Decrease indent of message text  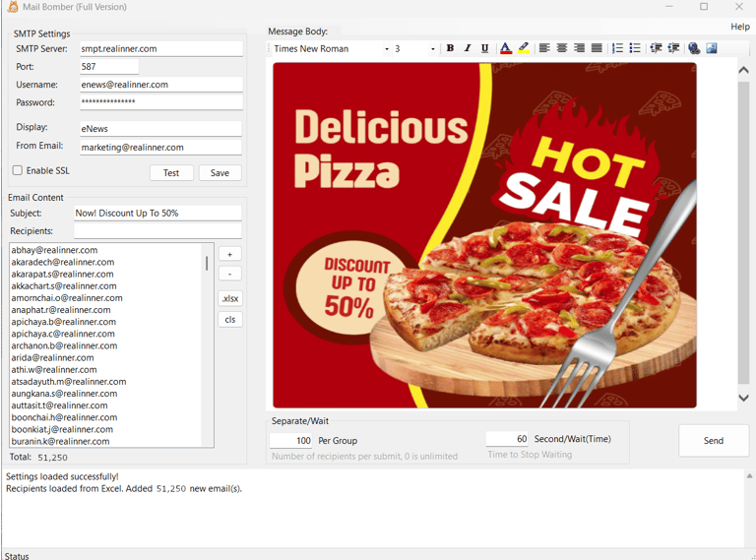(x=656, y=48)
